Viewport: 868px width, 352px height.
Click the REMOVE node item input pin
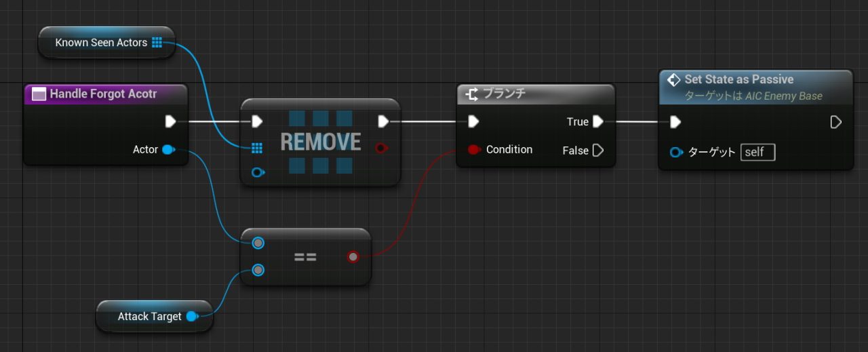point(257,172)
